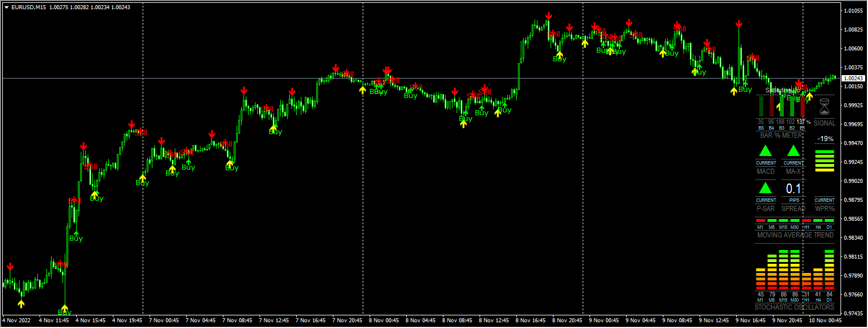The image size is (868, 328).
Task: Click the 0.99020 price scale label
Action: point(854,181)
